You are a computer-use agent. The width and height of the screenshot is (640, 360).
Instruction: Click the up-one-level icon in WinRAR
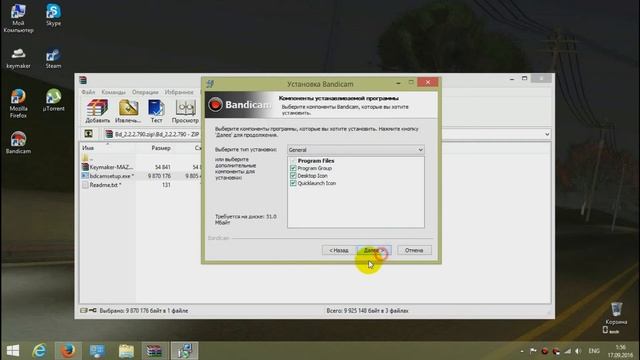tap(89, 134)
